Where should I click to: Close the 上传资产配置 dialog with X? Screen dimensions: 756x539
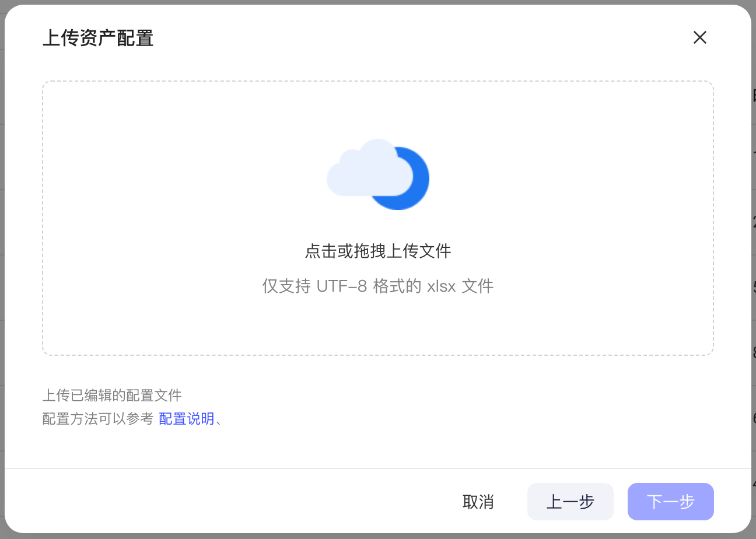coord(699,38)
